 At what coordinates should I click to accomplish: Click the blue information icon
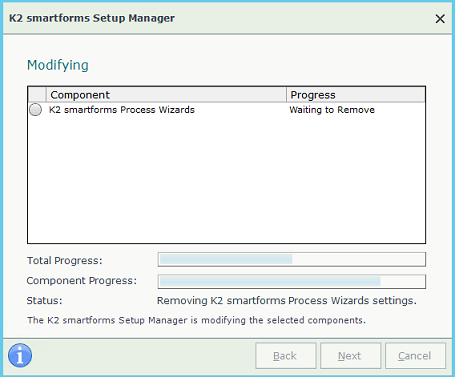[20, 355]
